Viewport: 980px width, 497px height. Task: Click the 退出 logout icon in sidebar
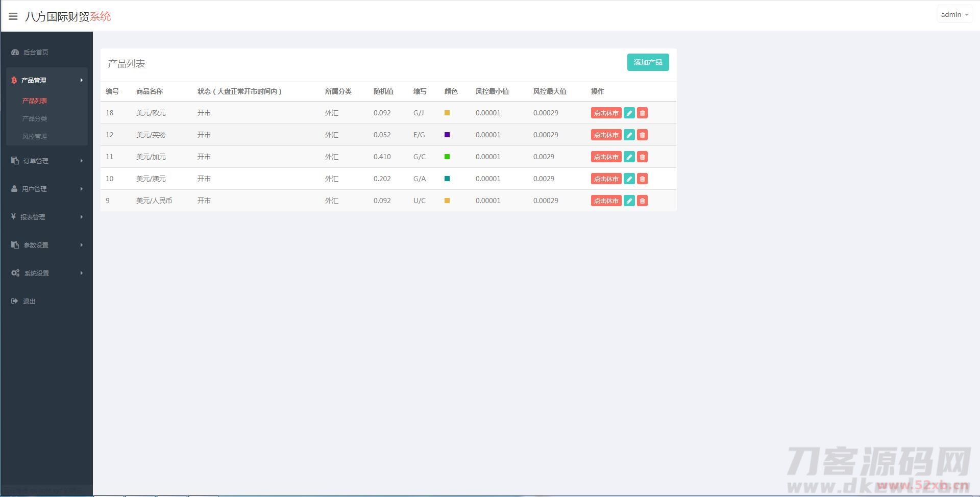click(x=14, y=301)
